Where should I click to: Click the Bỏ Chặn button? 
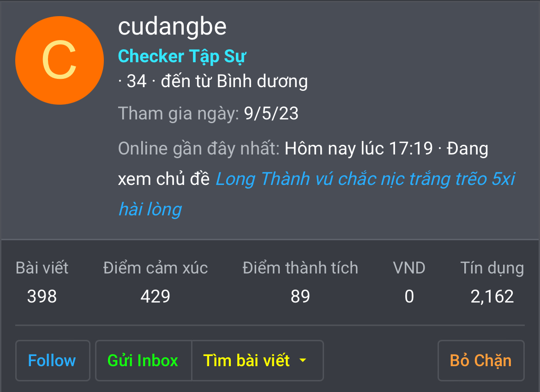(x=481, y=360)
